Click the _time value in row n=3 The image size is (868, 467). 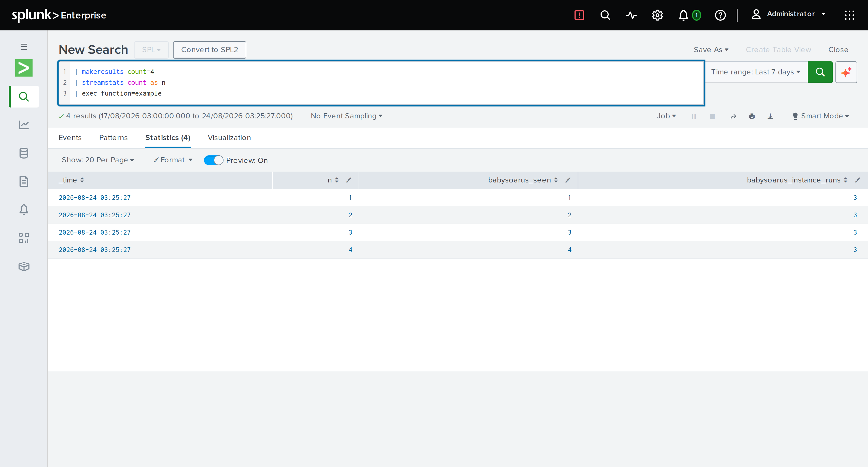pyautogui.click(x=95, y=232)
